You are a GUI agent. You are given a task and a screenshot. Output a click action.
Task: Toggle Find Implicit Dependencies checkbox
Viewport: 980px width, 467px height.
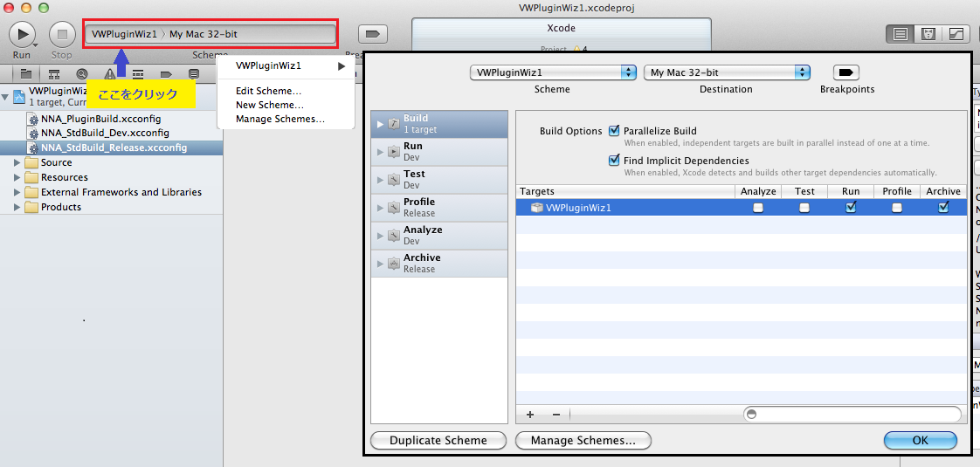coord(614,161)
